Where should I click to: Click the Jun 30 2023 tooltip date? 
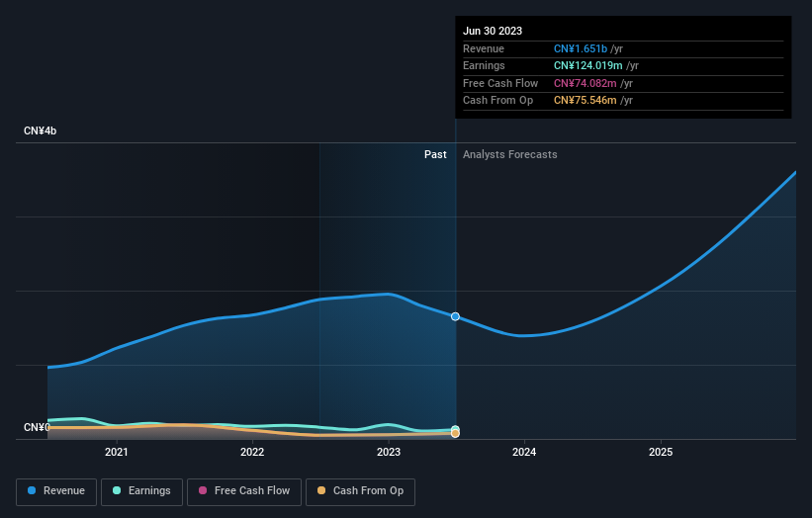click(493, 31)
